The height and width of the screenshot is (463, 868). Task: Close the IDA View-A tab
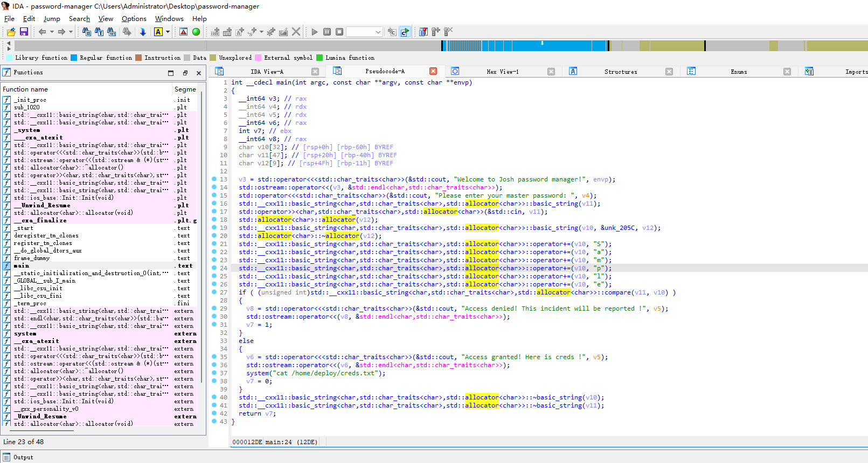[x=315, y=72]
